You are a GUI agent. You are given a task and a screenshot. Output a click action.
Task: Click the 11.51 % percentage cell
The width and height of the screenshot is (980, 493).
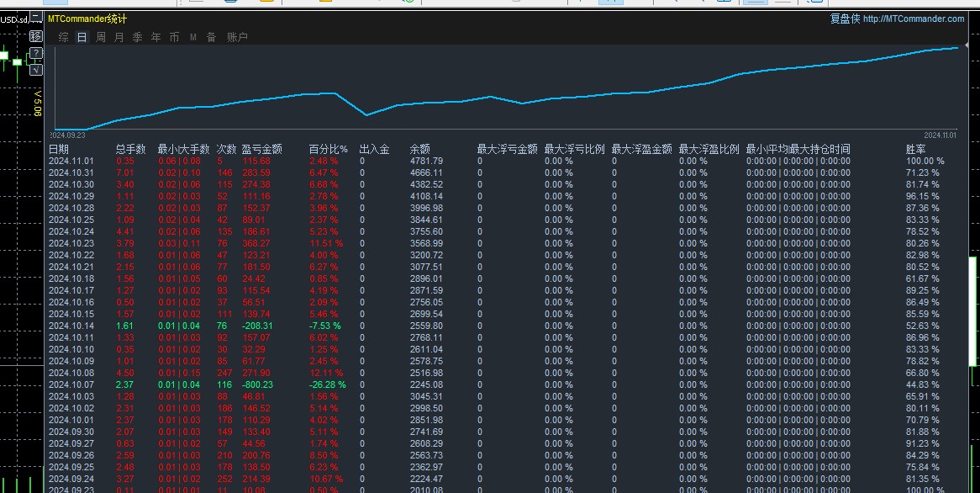326,243
